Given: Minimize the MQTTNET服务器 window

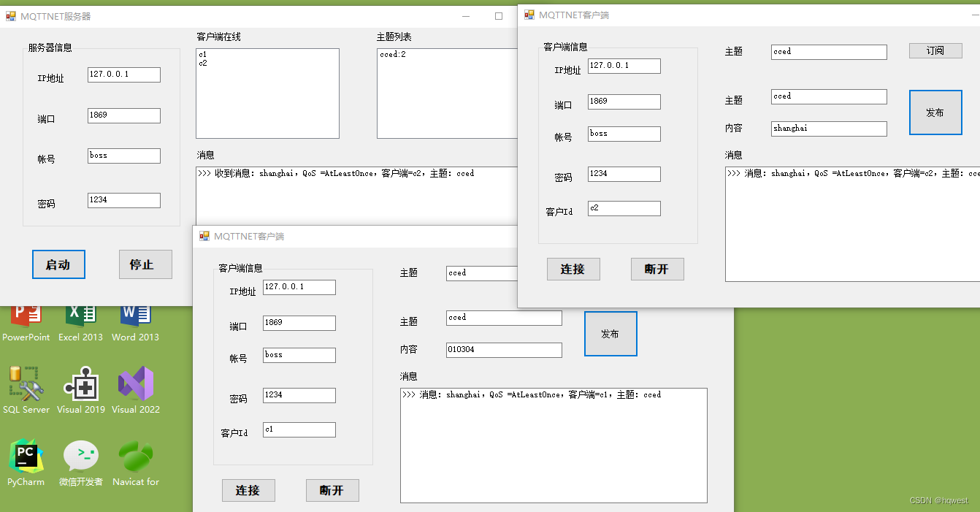Looking at the screenshot, I should (x=465, y=16).
